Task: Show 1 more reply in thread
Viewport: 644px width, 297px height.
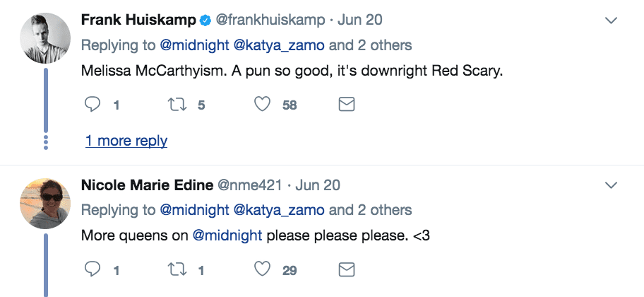Action: pyautogui.click(x=126, y=141)
